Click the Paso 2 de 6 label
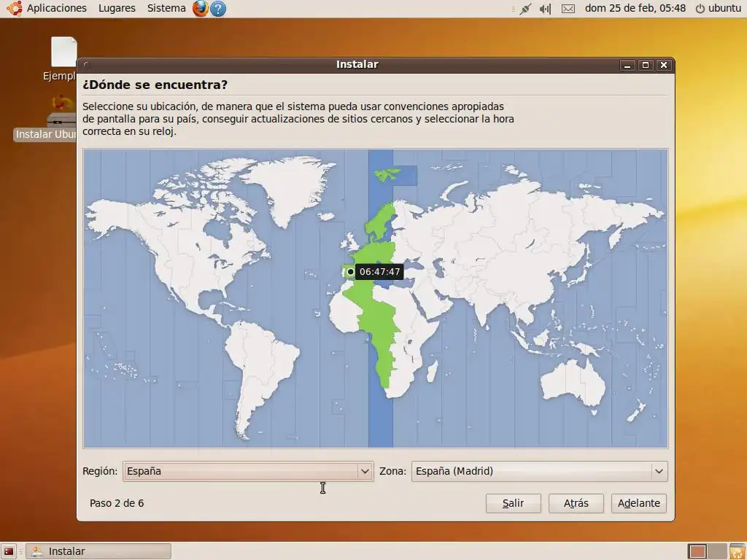 pyautogui.click(x=117, y=503)
